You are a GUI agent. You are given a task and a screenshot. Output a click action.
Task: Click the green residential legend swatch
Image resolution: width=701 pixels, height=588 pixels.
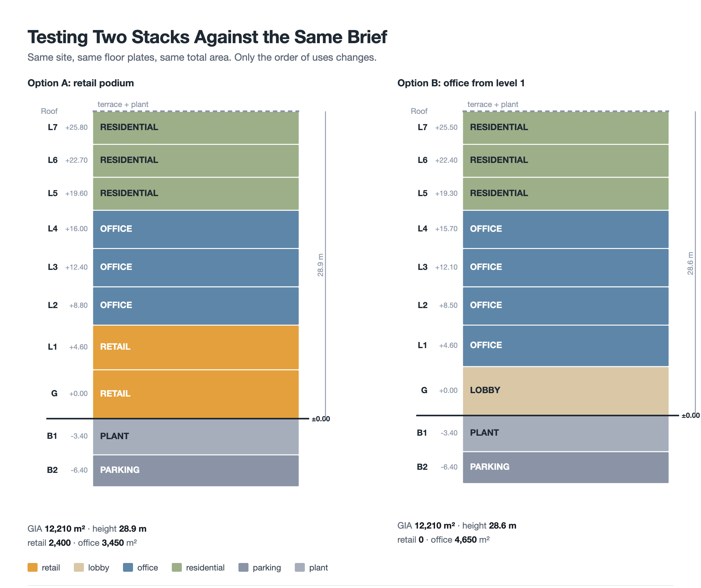click(x=177, y=567)
